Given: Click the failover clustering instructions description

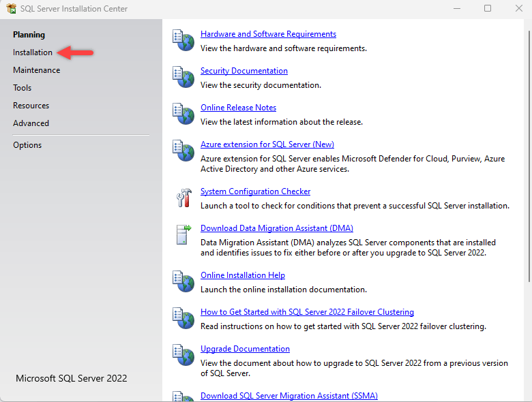Looking at the screenshot, I should [343, 326].
